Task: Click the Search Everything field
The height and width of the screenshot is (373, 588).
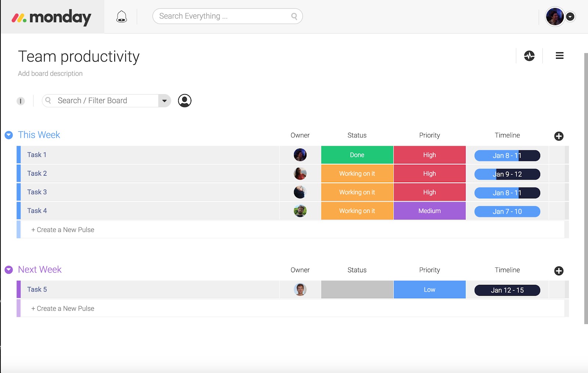Action: (227, 16)
